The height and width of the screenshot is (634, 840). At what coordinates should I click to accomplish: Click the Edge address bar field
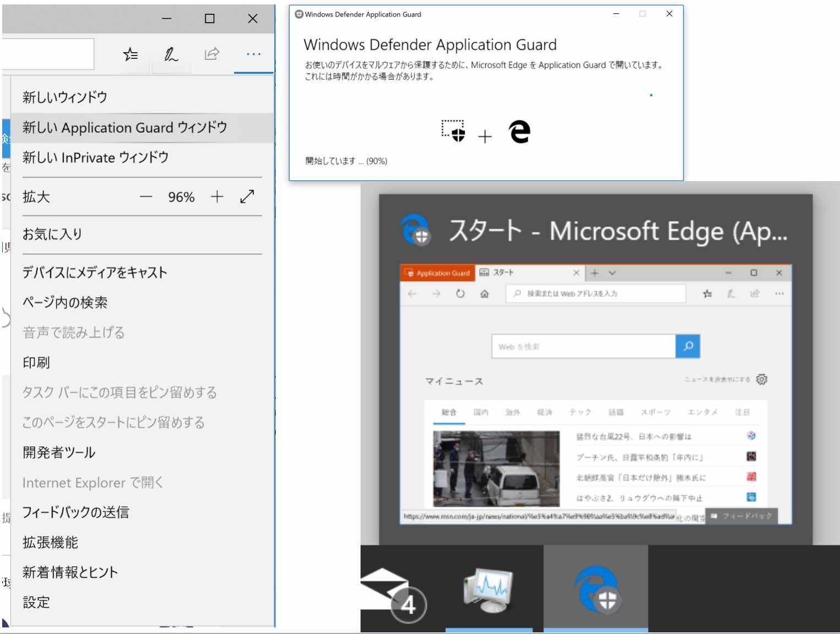click(x=48, y=54)
